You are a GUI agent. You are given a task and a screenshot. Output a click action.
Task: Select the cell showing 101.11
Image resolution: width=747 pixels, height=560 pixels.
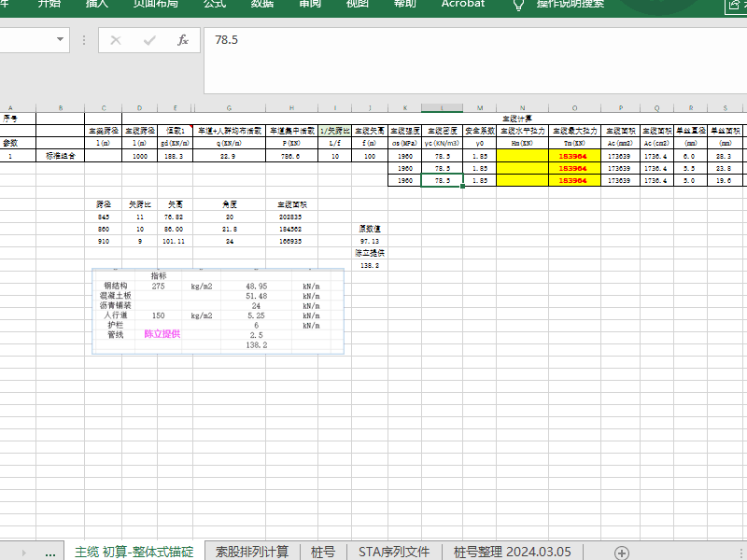[175, 241]
